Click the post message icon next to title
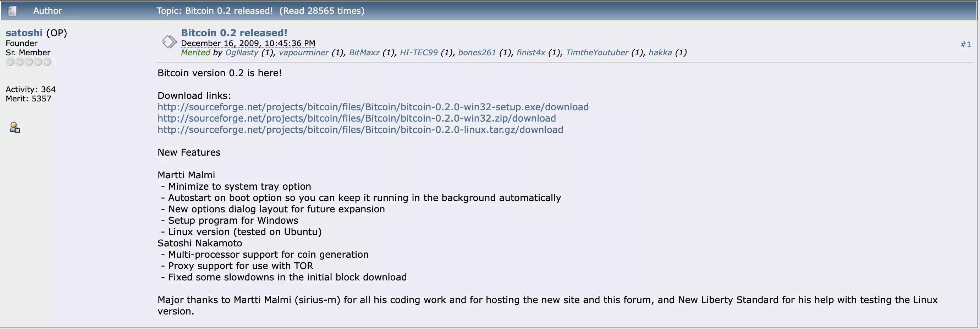The height and width of the screenshot is (329, 980). click(169, 42)
